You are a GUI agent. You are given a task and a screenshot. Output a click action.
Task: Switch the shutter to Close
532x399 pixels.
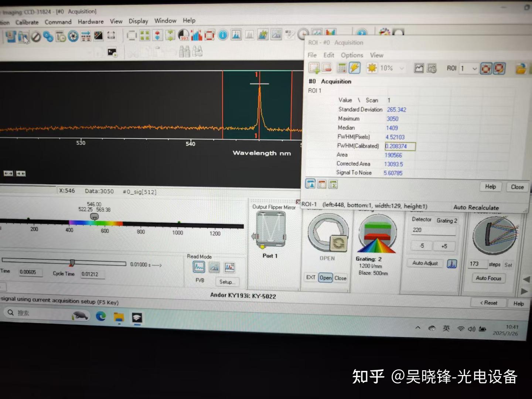tap(340, 278)
